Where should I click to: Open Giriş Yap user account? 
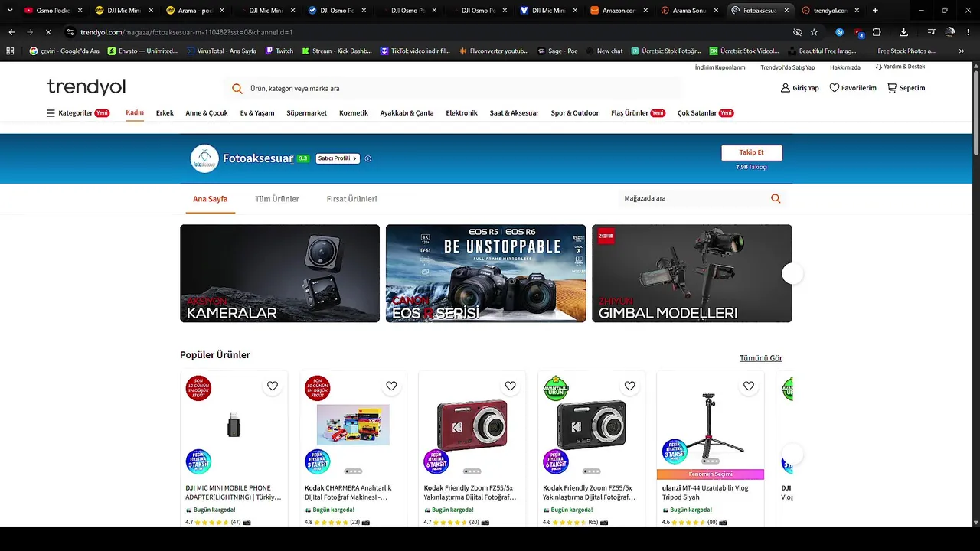(799, 88)
